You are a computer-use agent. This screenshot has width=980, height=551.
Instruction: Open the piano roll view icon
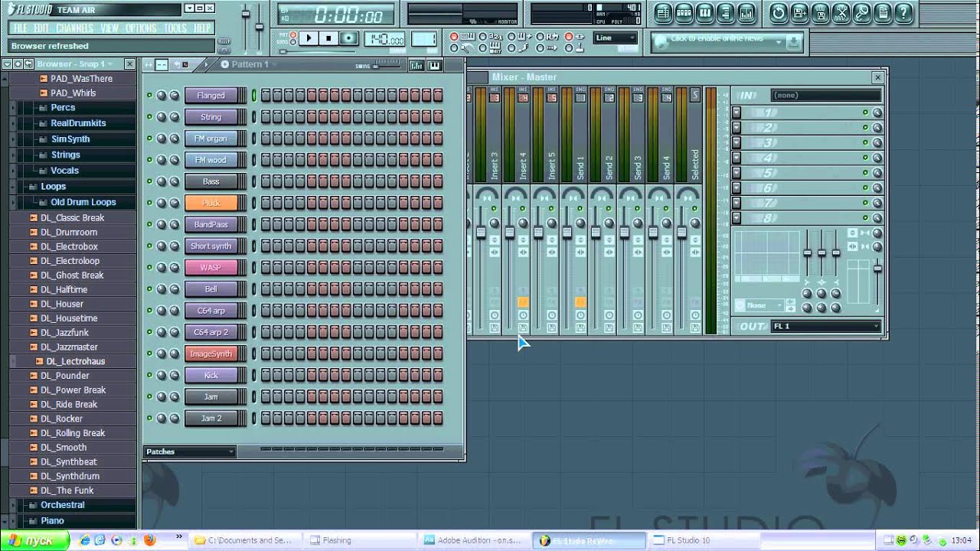[x=705, y=12]
